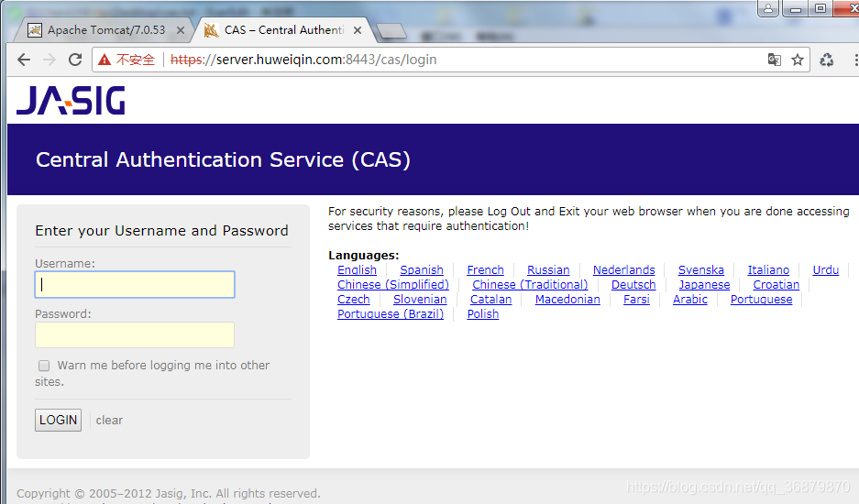Click the address bar URL
Viewport: 859px width, 504px height.
303,60
